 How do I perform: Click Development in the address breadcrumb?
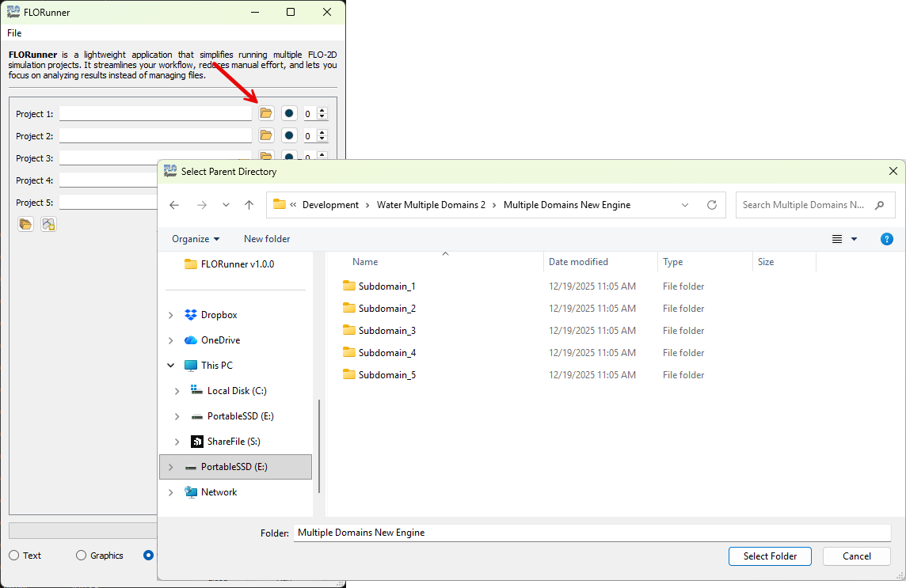[330, 205]
